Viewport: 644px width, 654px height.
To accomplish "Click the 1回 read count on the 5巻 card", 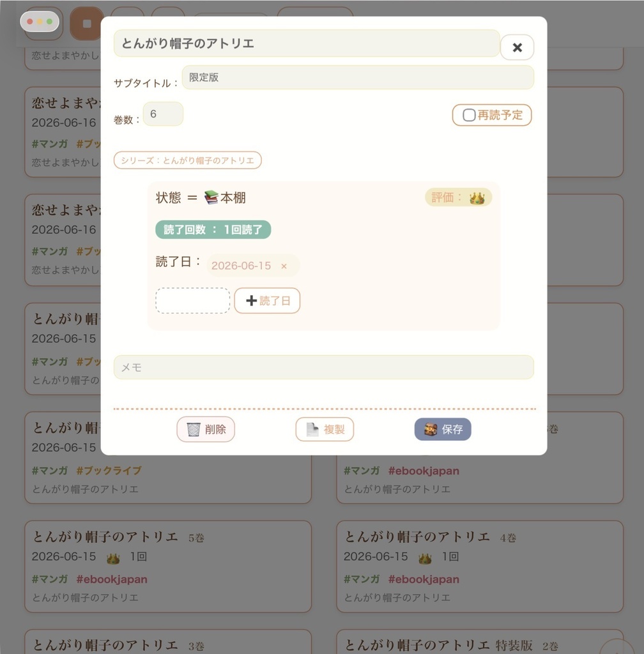I will (x=139, y=557).
